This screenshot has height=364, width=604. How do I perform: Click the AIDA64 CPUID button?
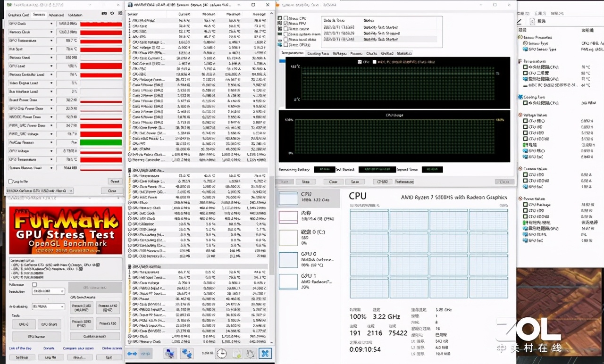(x=382, y=182)
